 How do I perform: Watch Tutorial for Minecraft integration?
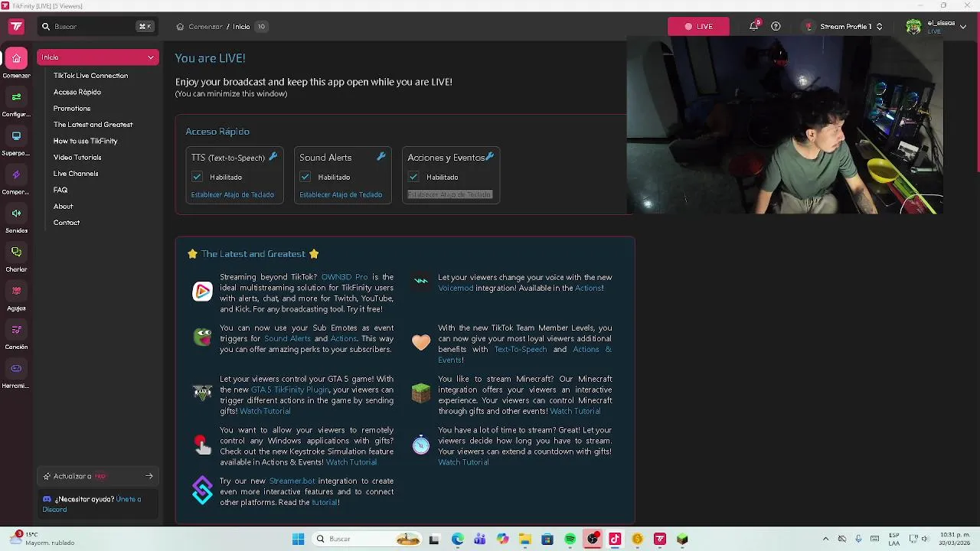pyautogui.click(x=575, y=411)
